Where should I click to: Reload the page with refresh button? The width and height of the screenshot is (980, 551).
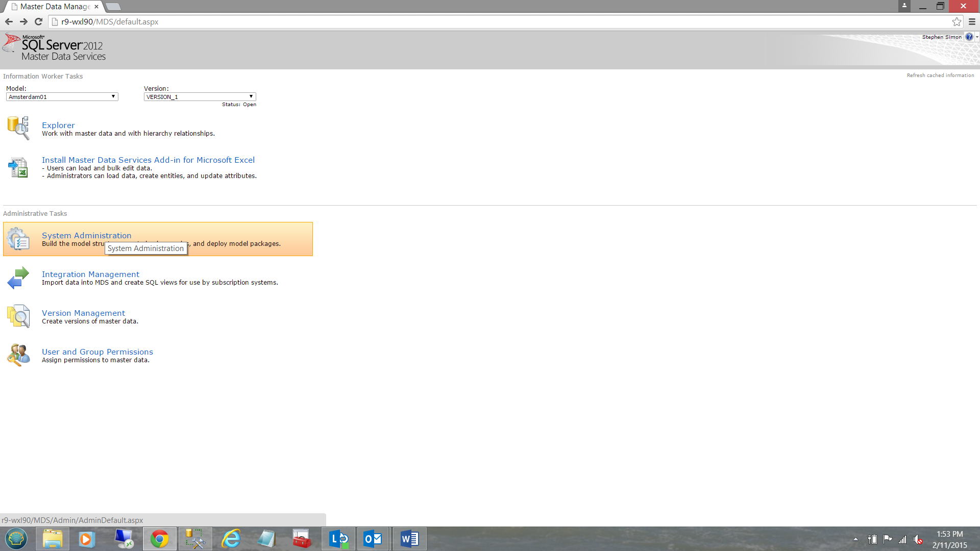tap(38, 21)
